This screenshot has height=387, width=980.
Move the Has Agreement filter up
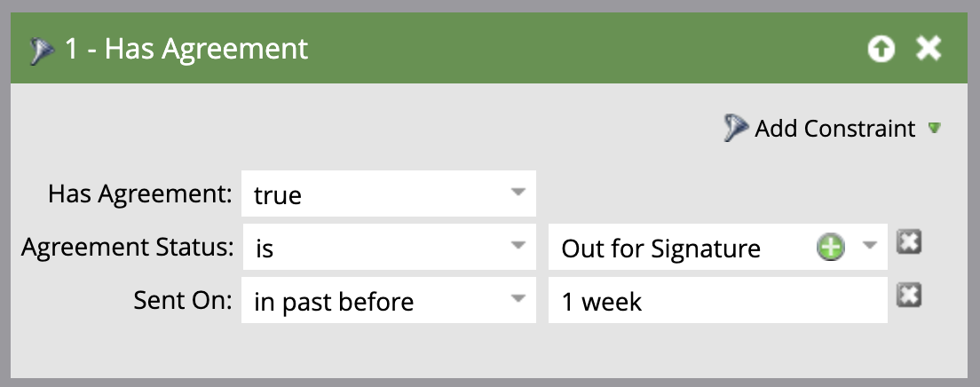[x=881, y=50]
